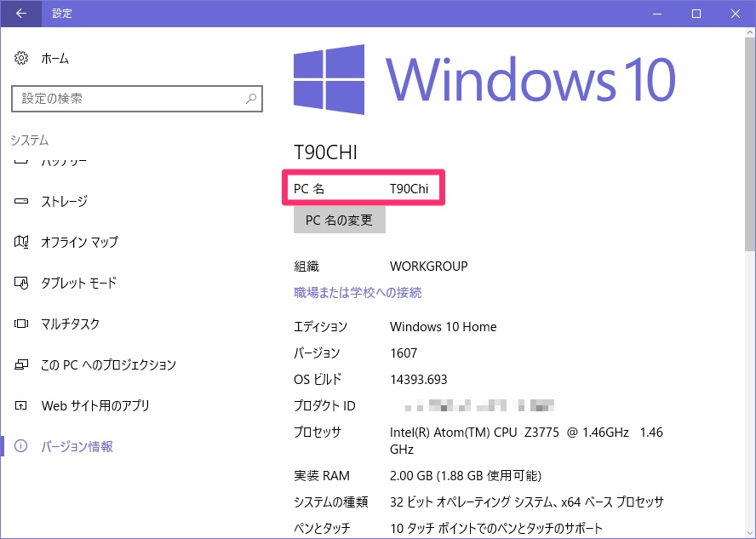Maximize the 設定 window
The height and width of the screenshot is (539, 756).
(x=696, y=14)
